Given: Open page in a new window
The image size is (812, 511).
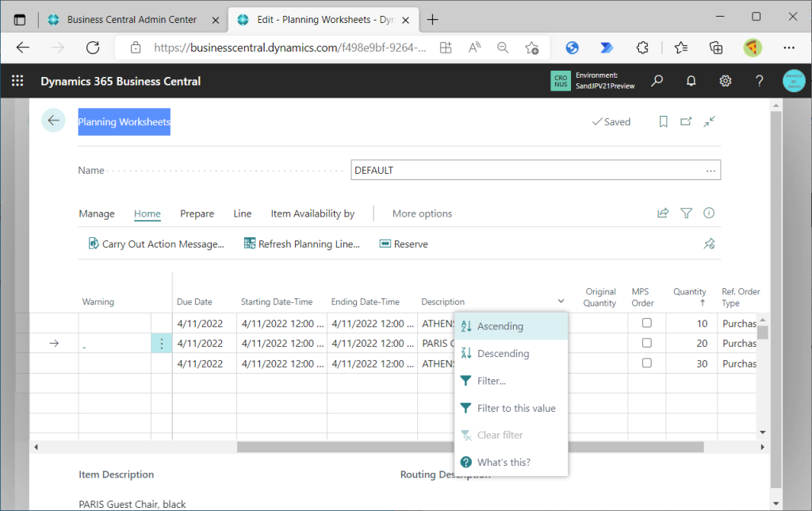Looking at the screenshot, I should coord(686,121).
